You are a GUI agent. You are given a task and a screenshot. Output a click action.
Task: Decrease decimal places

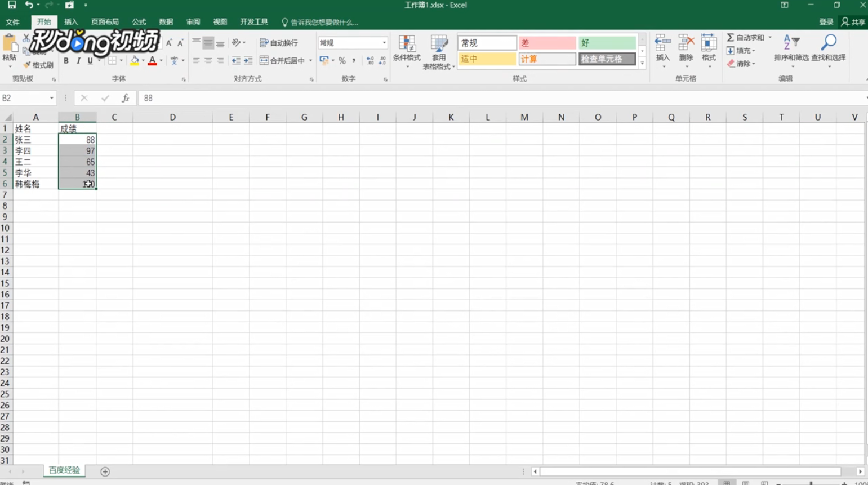pos(382,61)
